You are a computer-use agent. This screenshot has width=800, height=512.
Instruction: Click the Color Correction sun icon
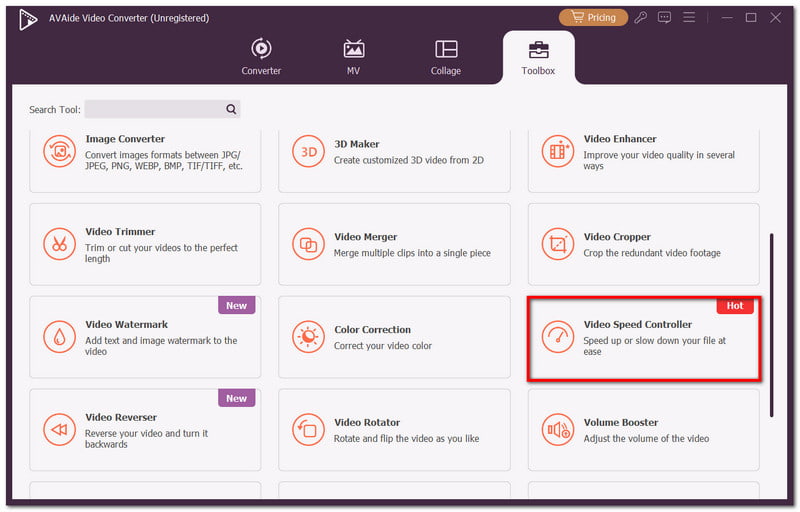coord(308,337)
